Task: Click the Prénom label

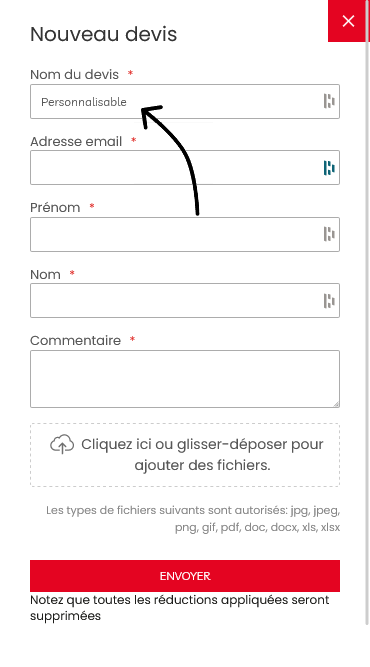Action: (x=55, y=208)
